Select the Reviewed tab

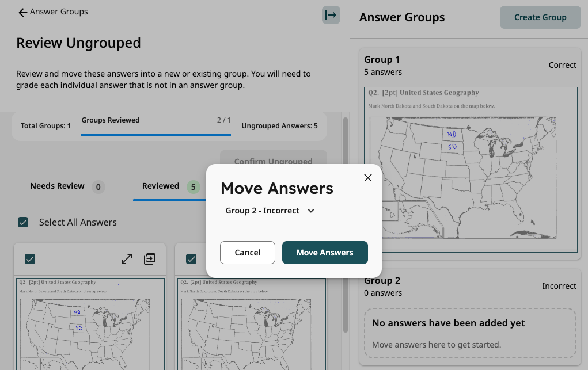170,186
